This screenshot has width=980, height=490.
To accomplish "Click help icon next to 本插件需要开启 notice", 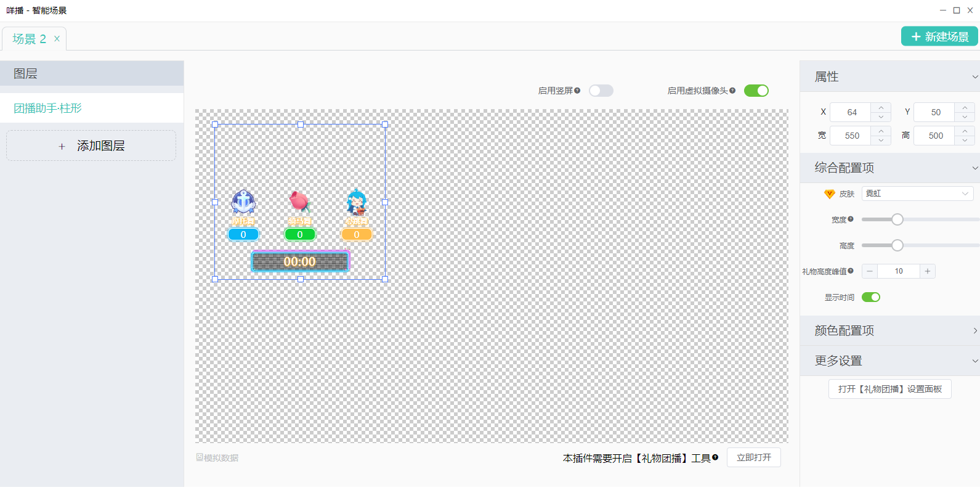I will pos(715,457).
